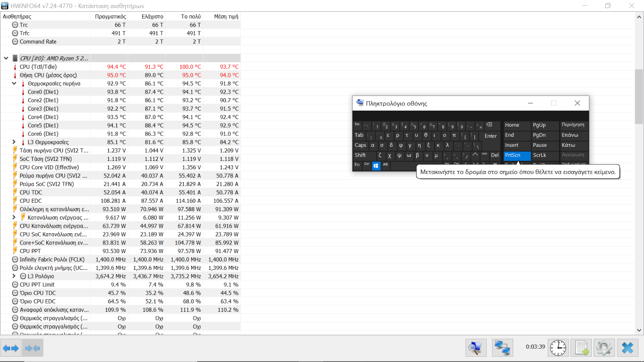The image size is (644, 362).
Task: Click the scrollbar down arrow
Action: coord(639,330)
